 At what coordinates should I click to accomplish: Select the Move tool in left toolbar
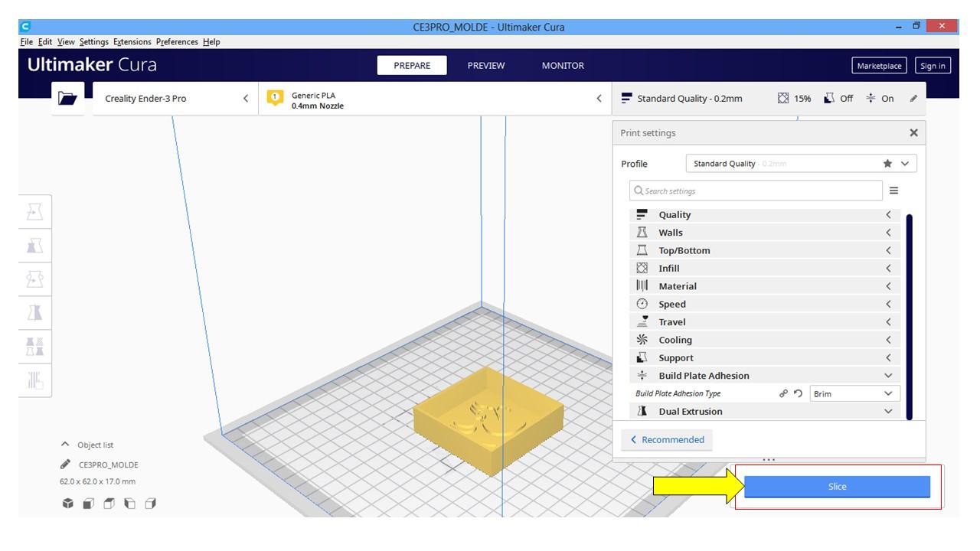point(35,211)
